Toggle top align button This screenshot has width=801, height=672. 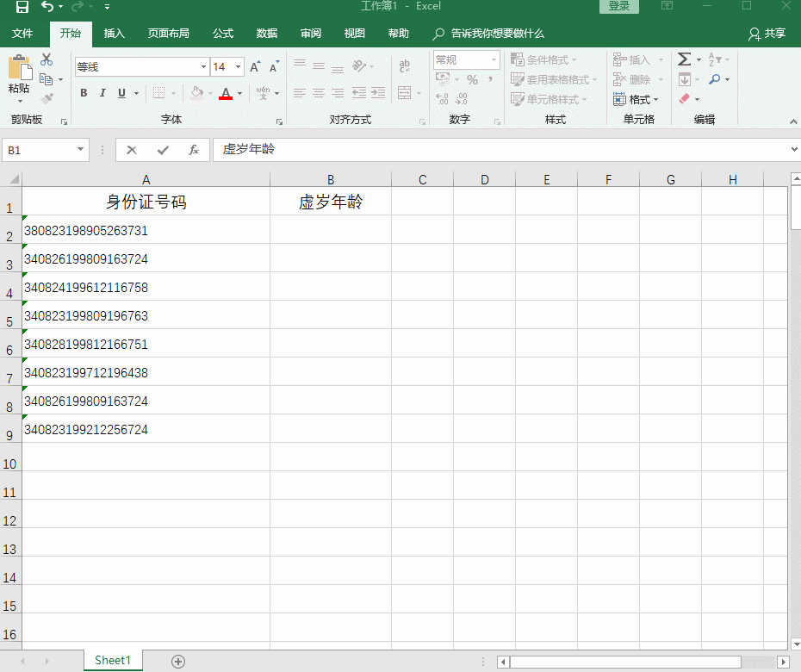click(x=300, y=65)
